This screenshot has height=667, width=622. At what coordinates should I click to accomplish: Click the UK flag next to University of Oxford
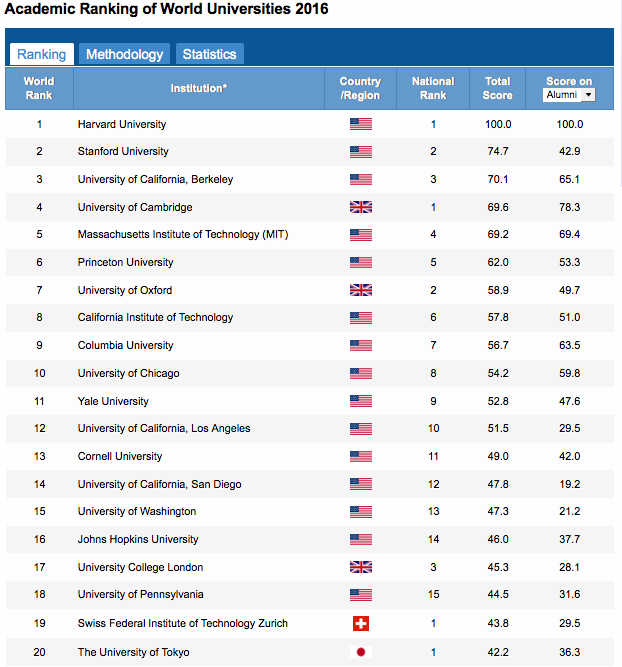pos(360,291)
